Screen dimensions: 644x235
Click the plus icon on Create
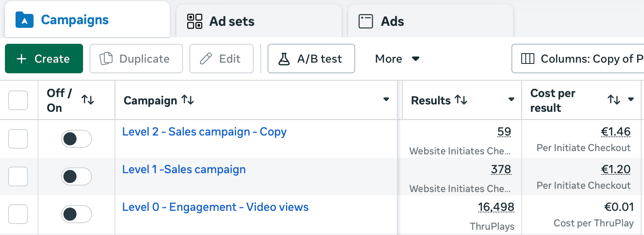click(x=21, y=59)
